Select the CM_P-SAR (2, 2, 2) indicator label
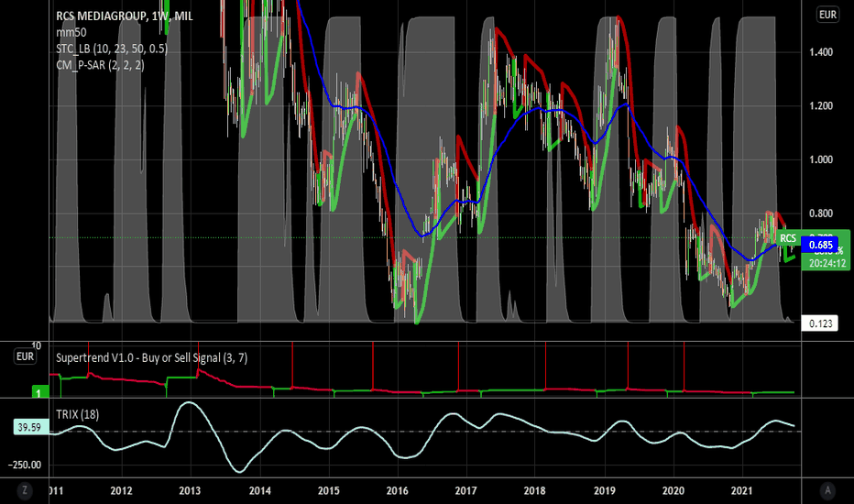 coord(100,65)
